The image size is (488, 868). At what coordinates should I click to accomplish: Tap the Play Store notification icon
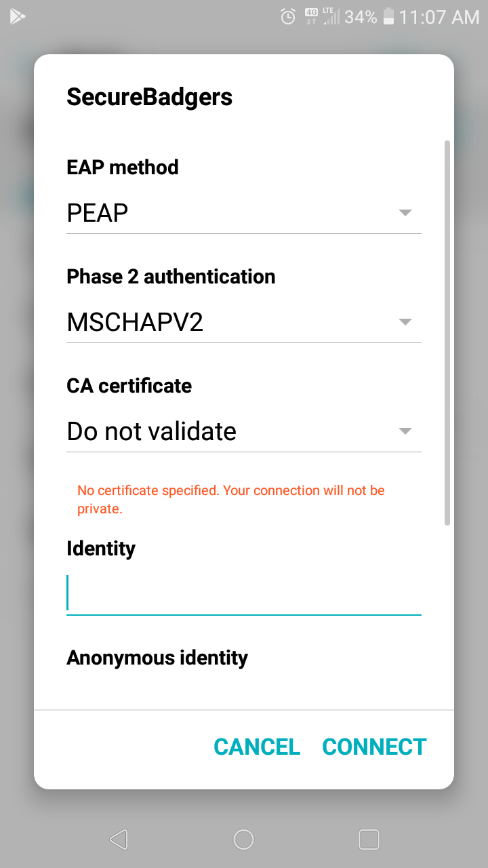pyautogui.click(x=18, y=16)
